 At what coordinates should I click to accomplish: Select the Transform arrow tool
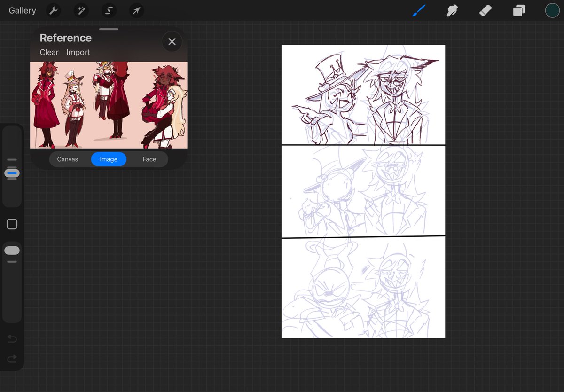(136, 10)
